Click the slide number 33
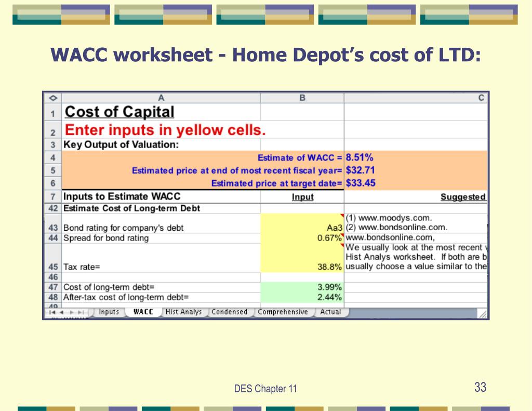The image size is (532, 411). pyautogui.click(x=480, y=387)
